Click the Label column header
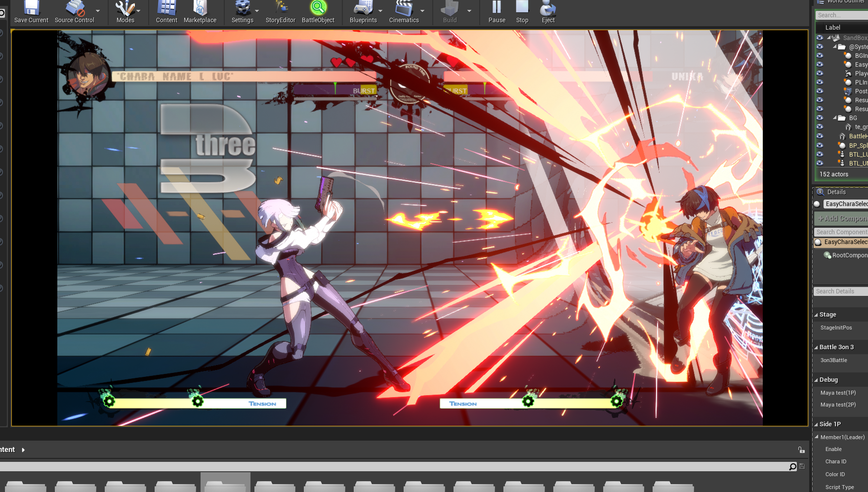The image size is (868, 492). point(832,27)
